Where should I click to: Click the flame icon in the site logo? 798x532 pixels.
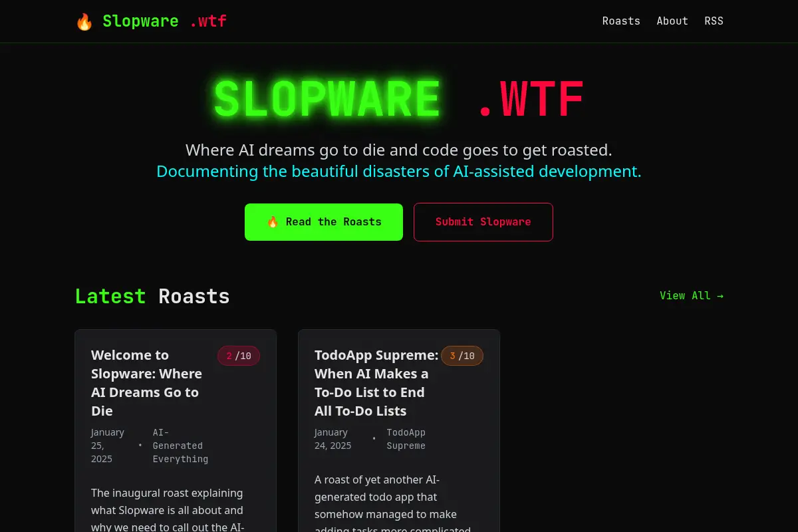pos(84,21)
